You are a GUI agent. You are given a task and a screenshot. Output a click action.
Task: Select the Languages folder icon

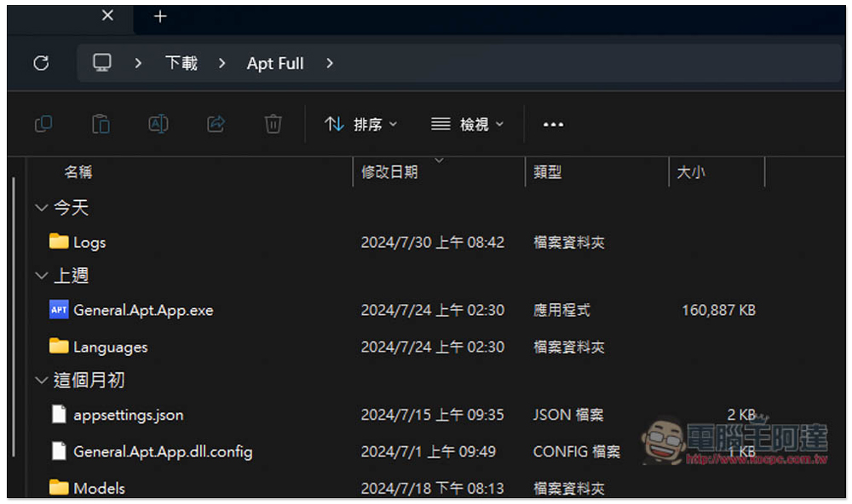click(x=59, y=346)
